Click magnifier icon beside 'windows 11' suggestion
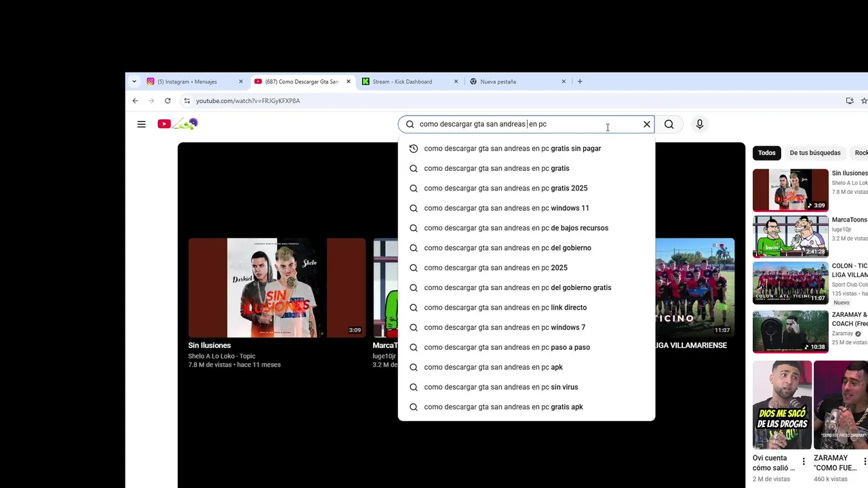 point(414,208)
